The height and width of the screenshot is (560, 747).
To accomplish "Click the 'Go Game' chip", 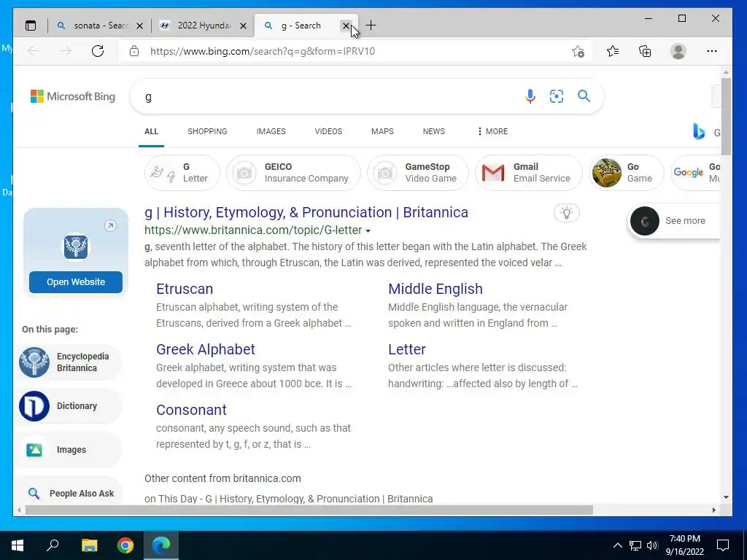I will click(x=627, y=173).
